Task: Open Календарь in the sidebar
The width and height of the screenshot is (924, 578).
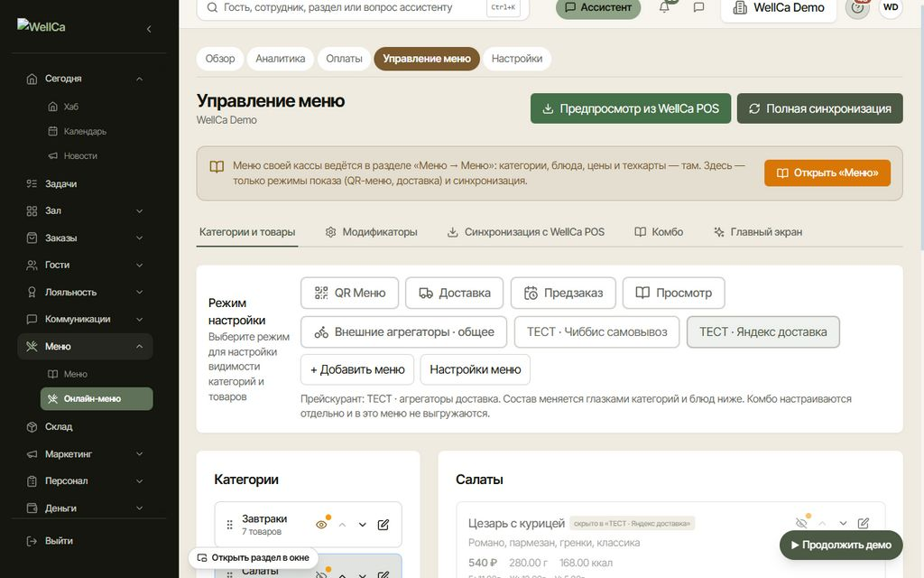Action: (85, 132)
